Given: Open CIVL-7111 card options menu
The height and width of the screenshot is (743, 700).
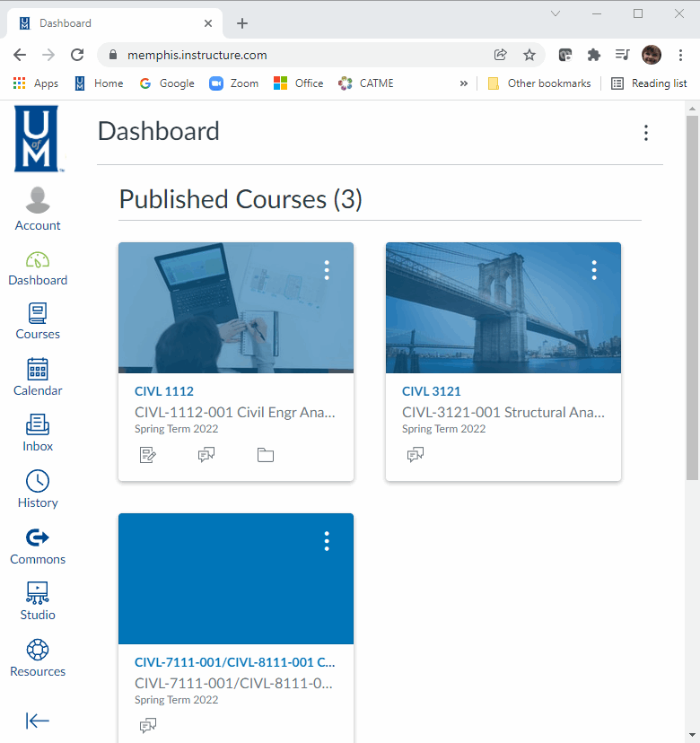Looking at the screenshot, I should [327, 541].
